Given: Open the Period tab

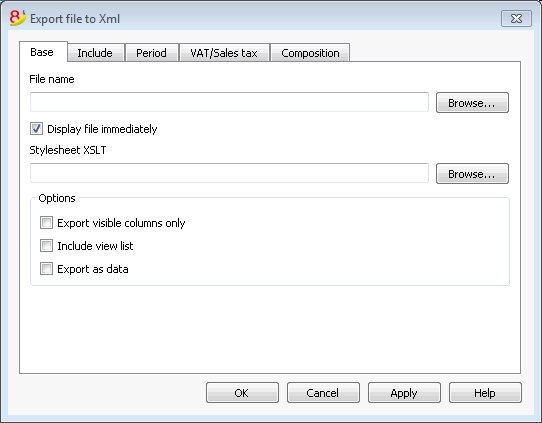Looking at the screenshot, I should click(x=152, y=53).
